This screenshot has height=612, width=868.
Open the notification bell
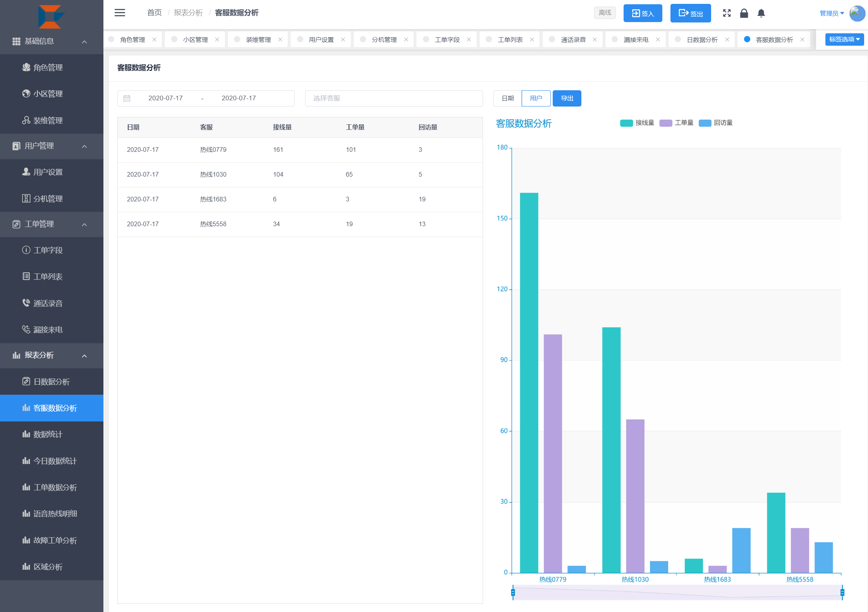(x=761, y=14)
